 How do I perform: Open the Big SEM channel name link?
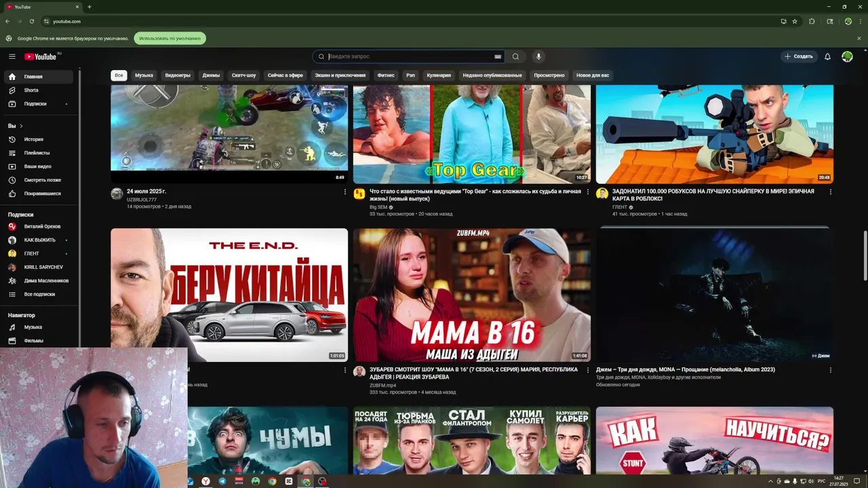378,207
